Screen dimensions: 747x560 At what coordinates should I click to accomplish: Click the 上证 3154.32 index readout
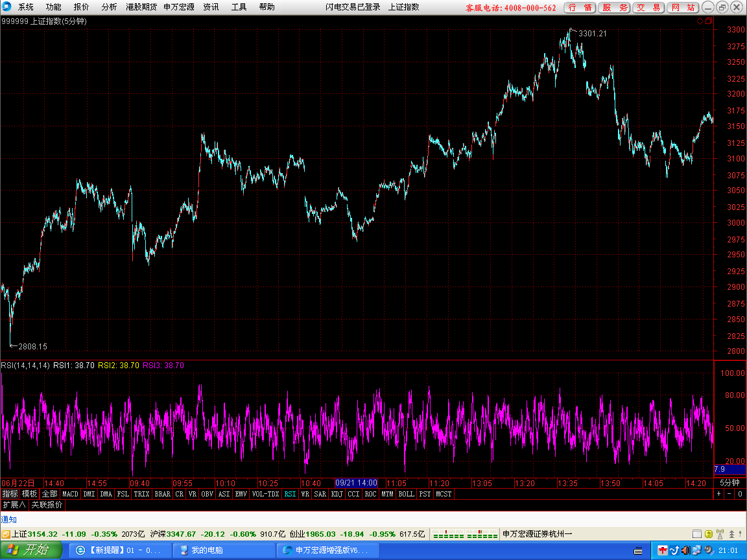[x=34, y=534]
